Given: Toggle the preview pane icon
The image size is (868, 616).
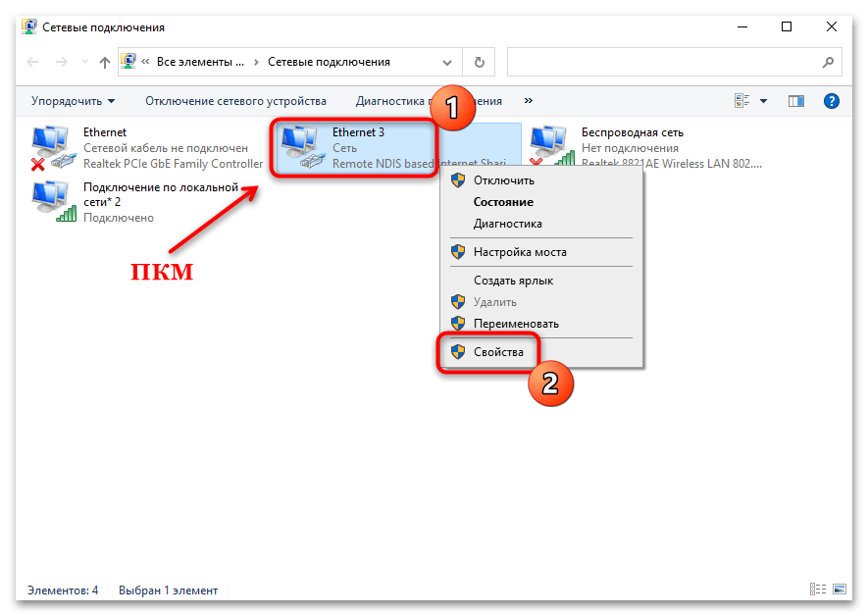Looking at the screenshot, I should coord(796,101).
